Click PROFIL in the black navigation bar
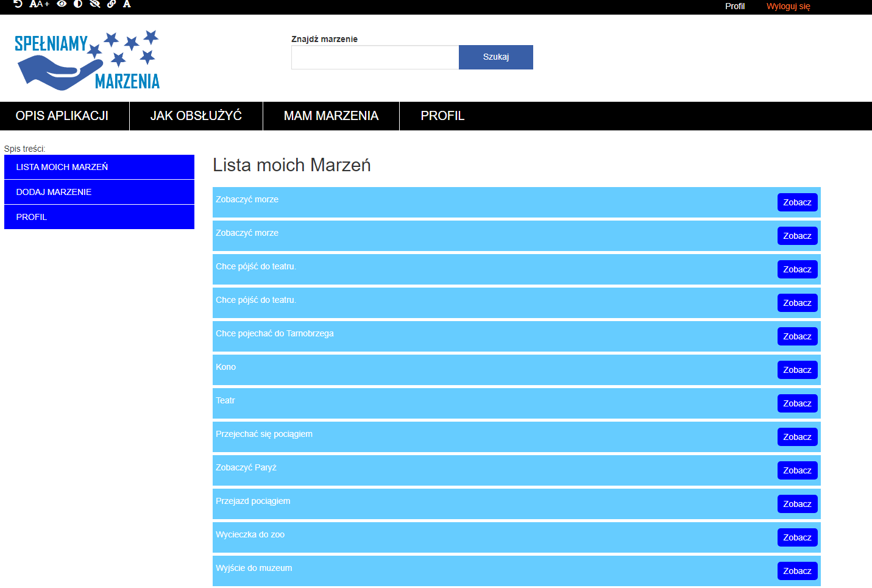 [x=442, y=116]
